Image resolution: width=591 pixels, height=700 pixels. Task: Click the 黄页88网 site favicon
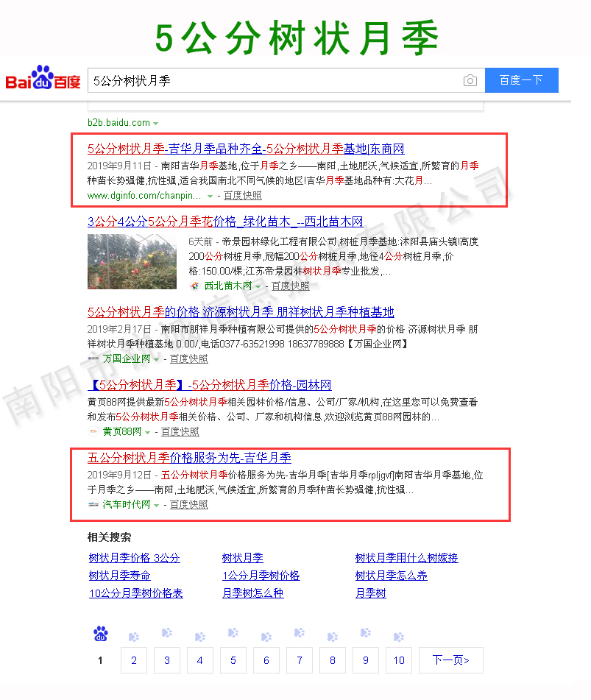(x=93, y=432)
